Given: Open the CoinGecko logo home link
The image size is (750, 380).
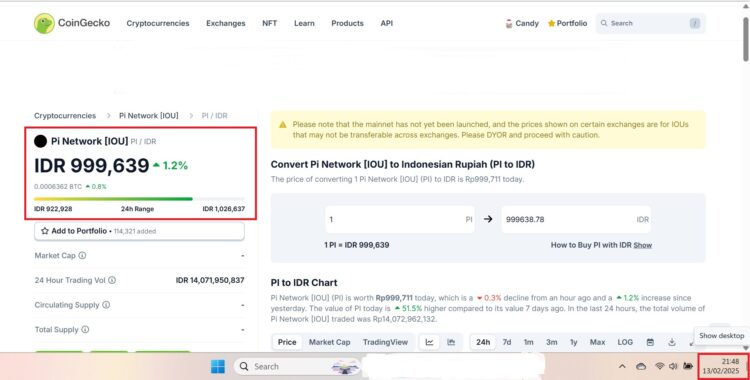Looking at the screenshot, I should (x=72, y=23).
